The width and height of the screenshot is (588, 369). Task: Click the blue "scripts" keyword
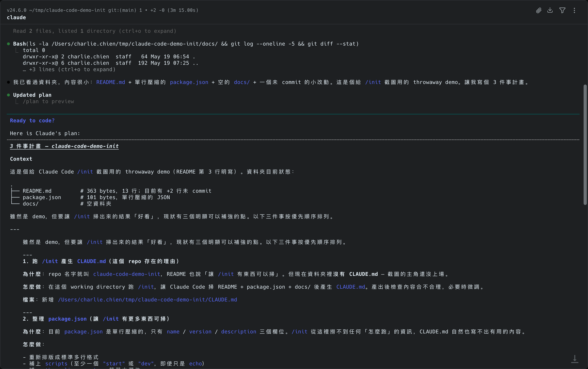point(56,364)
